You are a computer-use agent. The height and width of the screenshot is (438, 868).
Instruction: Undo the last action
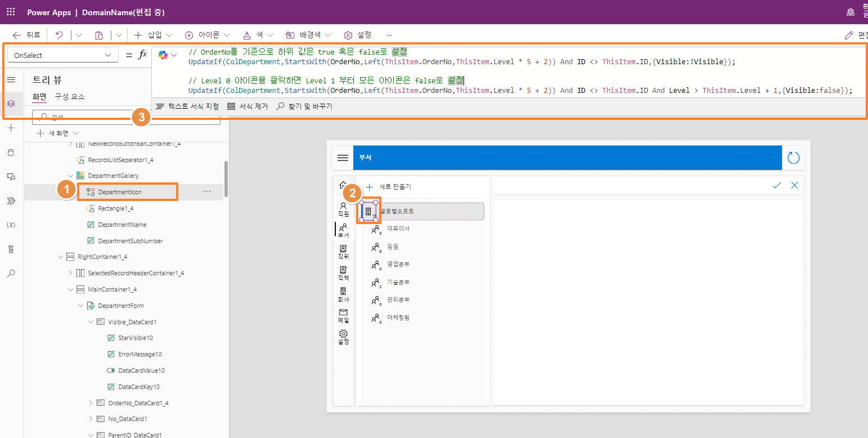59,35
